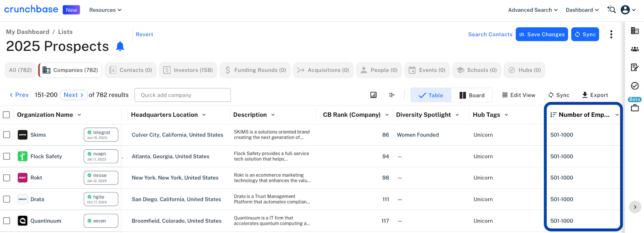Open Organization Name column menu
This screenshot has height=233, width=644.
(x=79, y=115)
